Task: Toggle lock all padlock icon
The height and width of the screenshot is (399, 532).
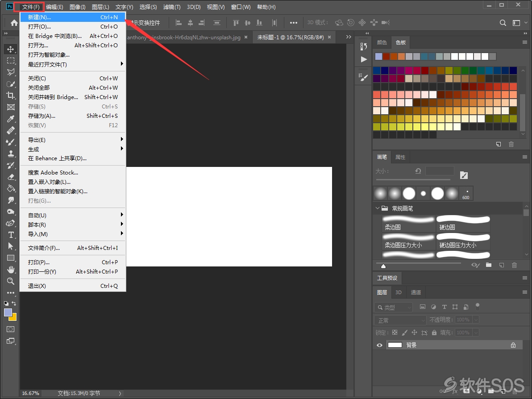Action: 434,332
